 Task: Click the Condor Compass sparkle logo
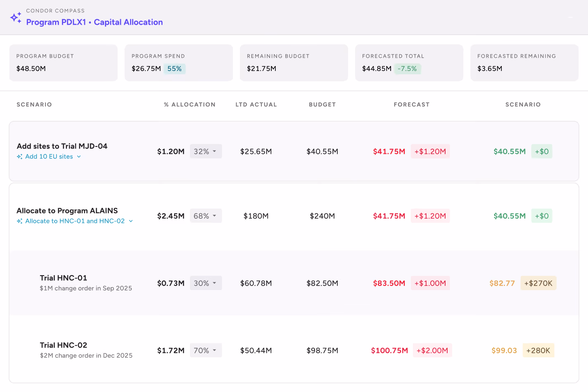pos(16,17)
